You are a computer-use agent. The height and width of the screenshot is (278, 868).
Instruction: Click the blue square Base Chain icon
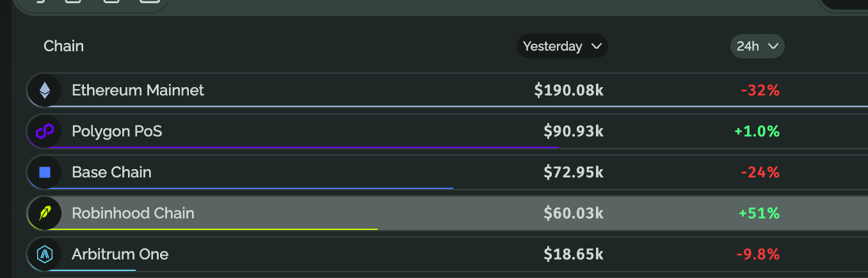(45, 172)
